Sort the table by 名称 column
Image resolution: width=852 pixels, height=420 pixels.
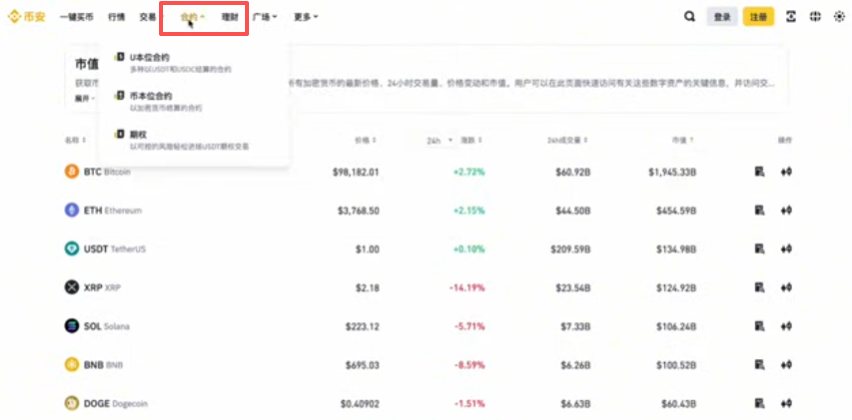tap(76, 140)
